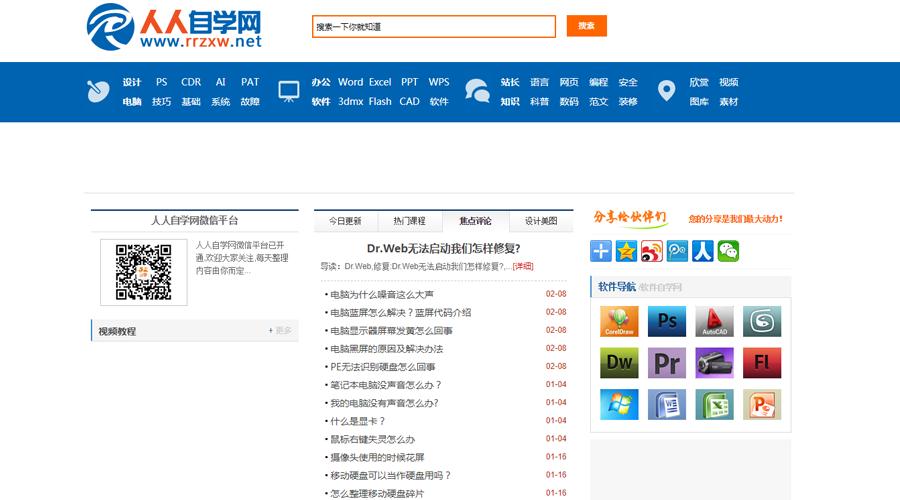Open the 3ds Max swirl icon
Screen dimensions: 900x500
762,321
